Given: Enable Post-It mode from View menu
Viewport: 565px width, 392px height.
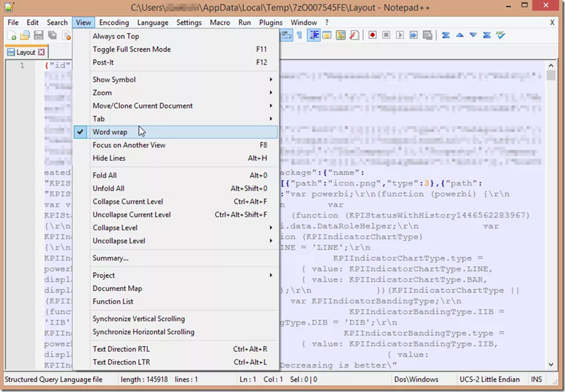Looking at the screenshot, I should 176,62.
